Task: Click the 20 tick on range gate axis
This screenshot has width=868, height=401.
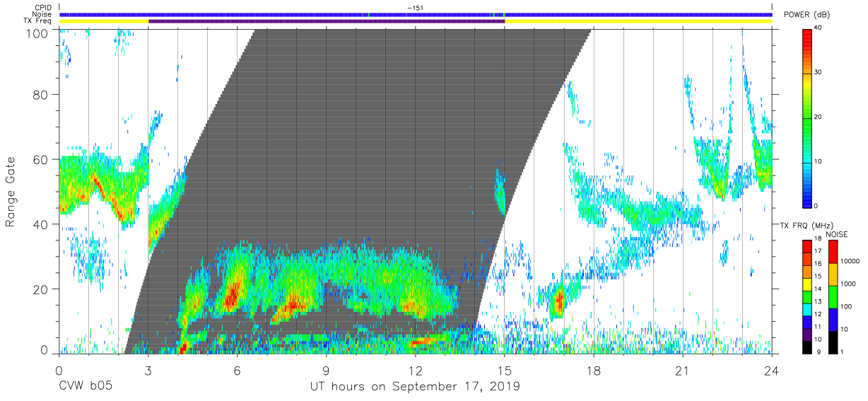Action: coord(40,289)
